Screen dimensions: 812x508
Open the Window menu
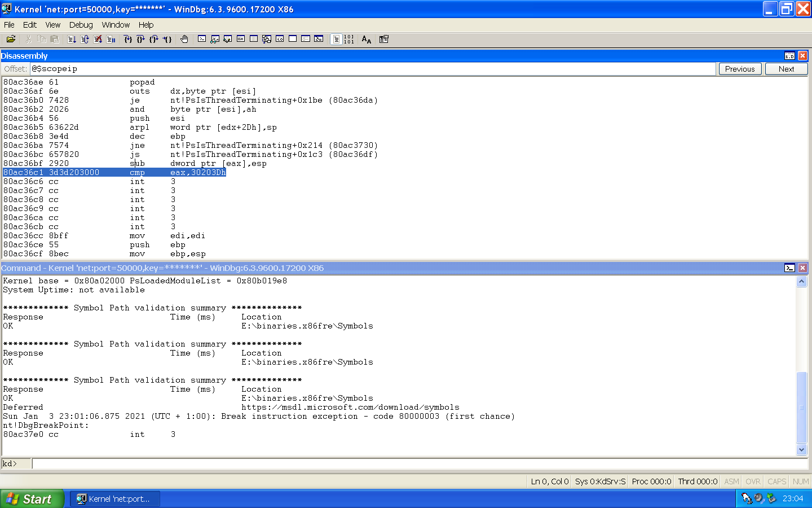[x=116, y=25]
